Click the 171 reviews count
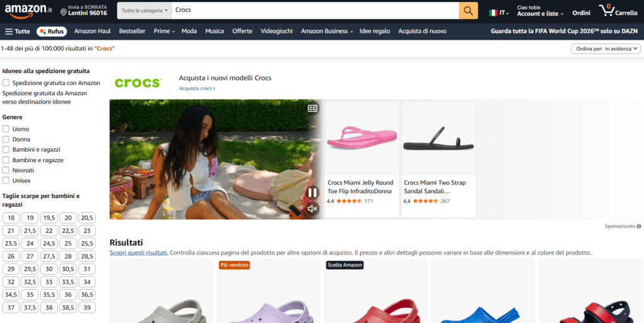 pyautogui.click(x=369, y=201)
